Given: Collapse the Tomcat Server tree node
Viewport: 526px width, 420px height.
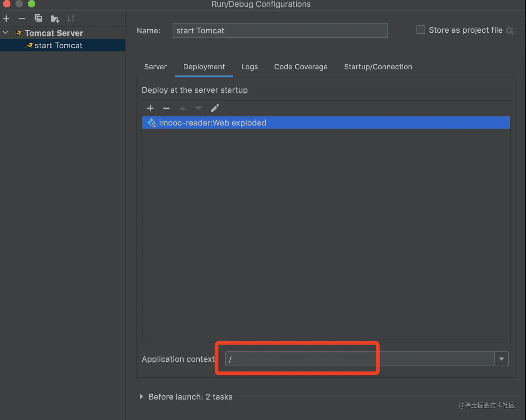Looking at the screenshot, I should (x=6, y=33).
